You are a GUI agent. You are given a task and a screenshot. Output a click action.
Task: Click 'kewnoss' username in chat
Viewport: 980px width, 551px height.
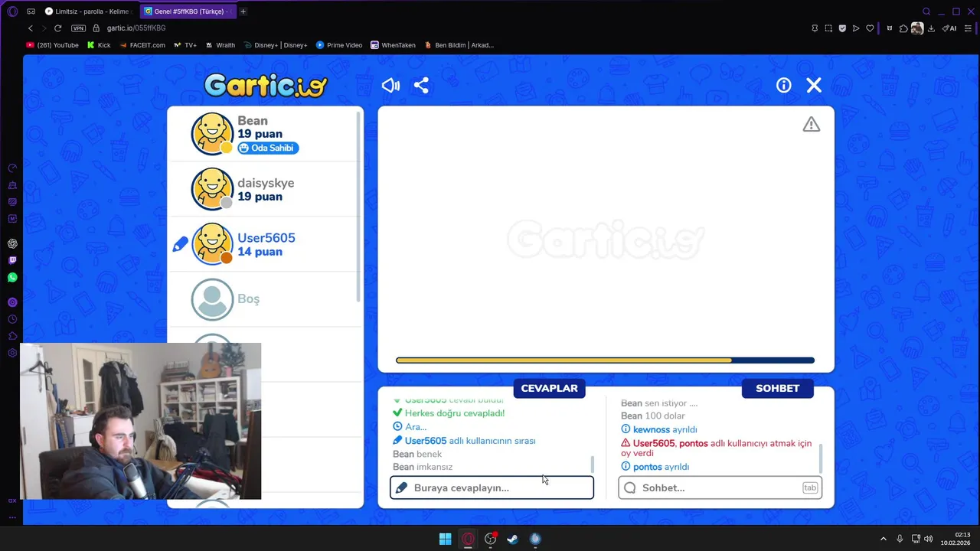click(652, 429)
